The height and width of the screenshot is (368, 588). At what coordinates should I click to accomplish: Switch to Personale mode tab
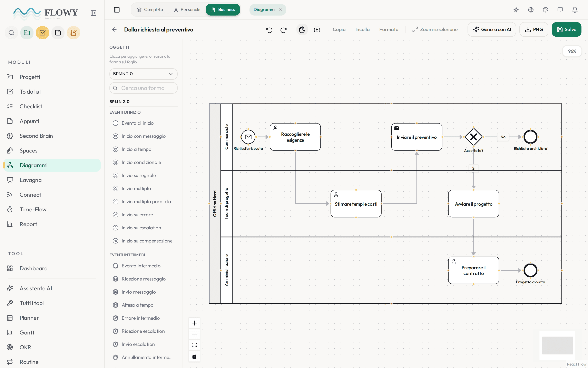(187, 10)
